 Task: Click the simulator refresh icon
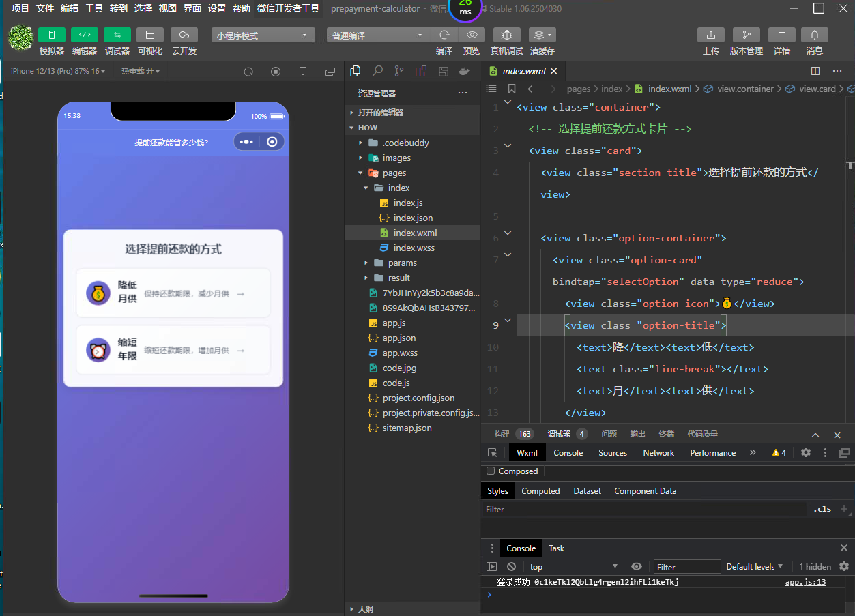click(248, 72)
